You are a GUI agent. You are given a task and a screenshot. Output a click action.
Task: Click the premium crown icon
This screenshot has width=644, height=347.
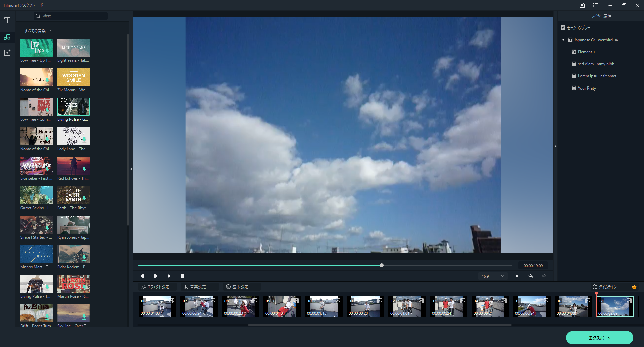[x=634, y=287]
